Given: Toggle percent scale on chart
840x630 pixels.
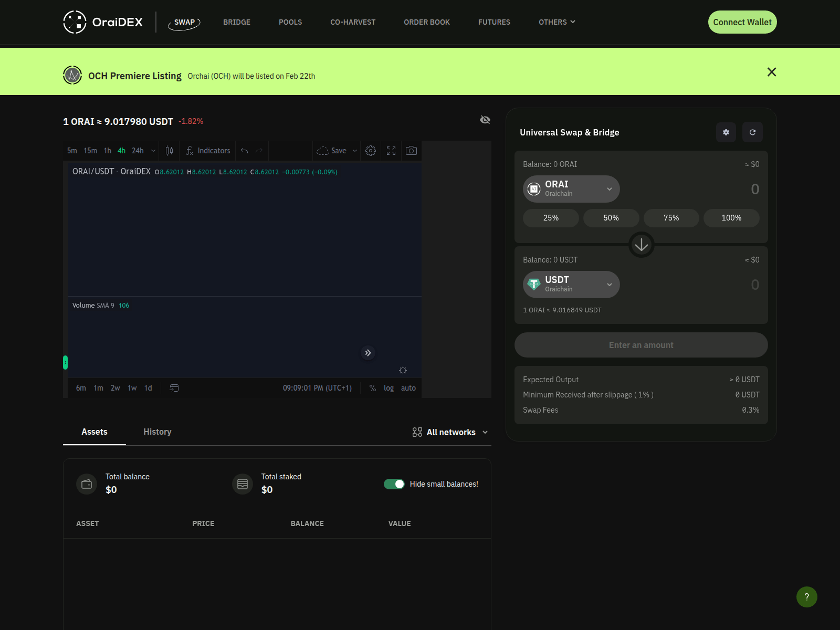Looking at the screenshot, I should point(373,388).
